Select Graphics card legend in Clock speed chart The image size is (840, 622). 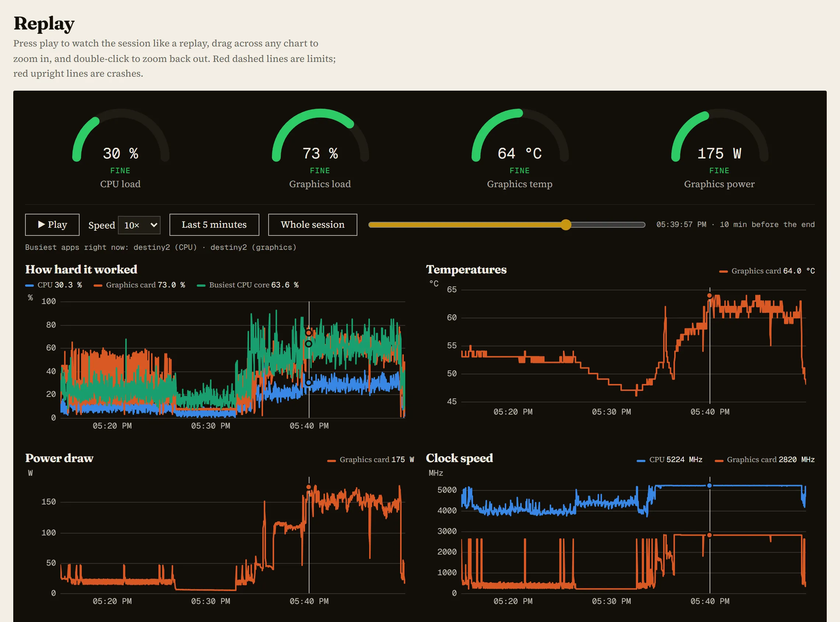point(765,460)
